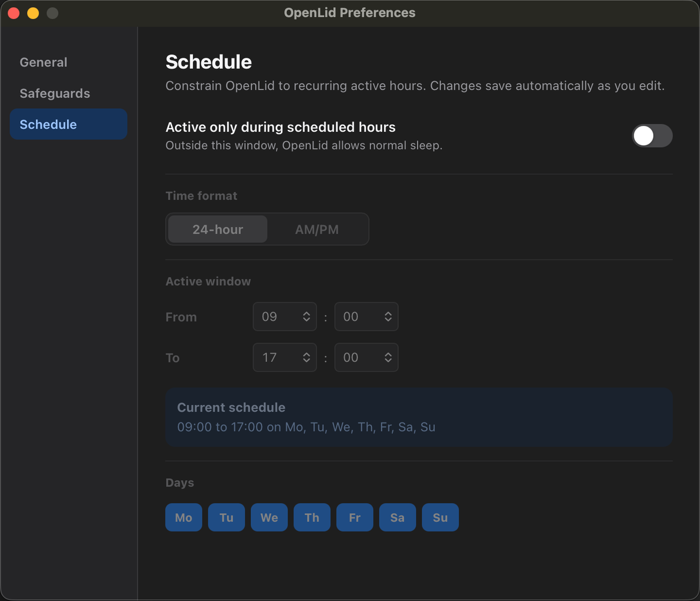Click the Days section label
Screen dimensions: 700x601
pyautogui.click(x=180, y=483)
